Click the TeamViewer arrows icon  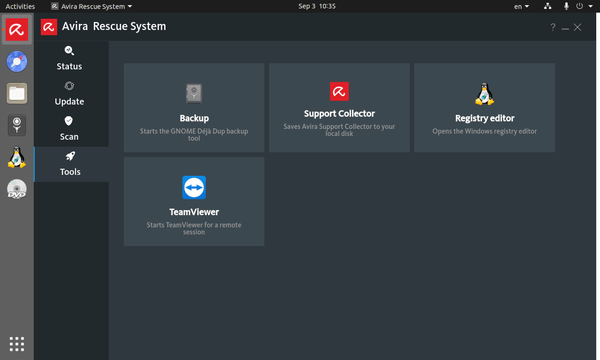[194, 187]
